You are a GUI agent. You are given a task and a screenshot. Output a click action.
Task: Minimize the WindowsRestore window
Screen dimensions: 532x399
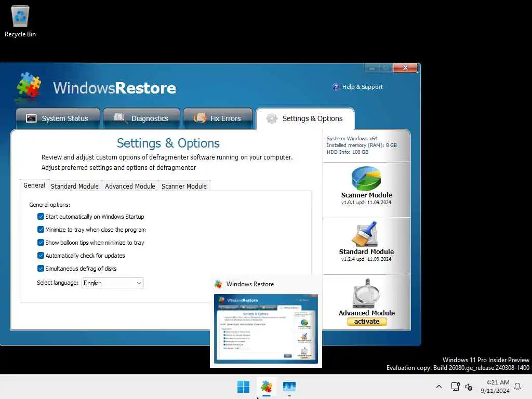[x=372, y=68]
